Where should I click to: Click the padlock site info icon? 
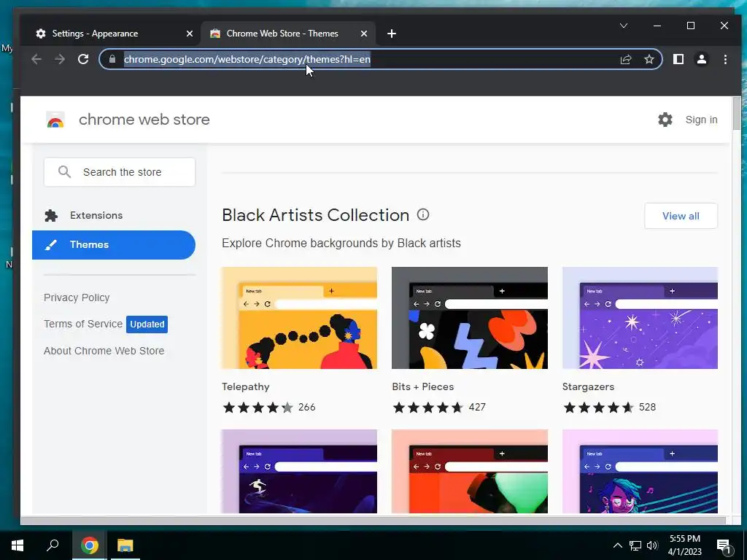click(112, 59)
